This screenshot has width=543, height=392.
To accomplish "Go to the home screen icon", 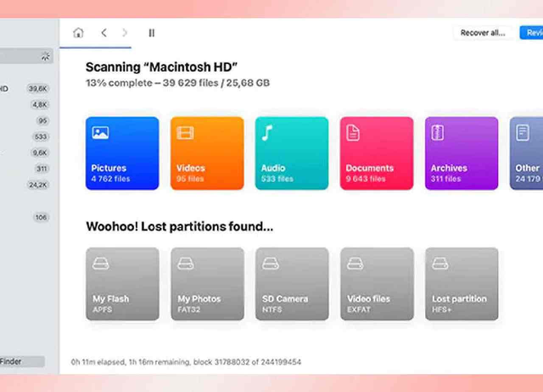I will coord(78,33).
